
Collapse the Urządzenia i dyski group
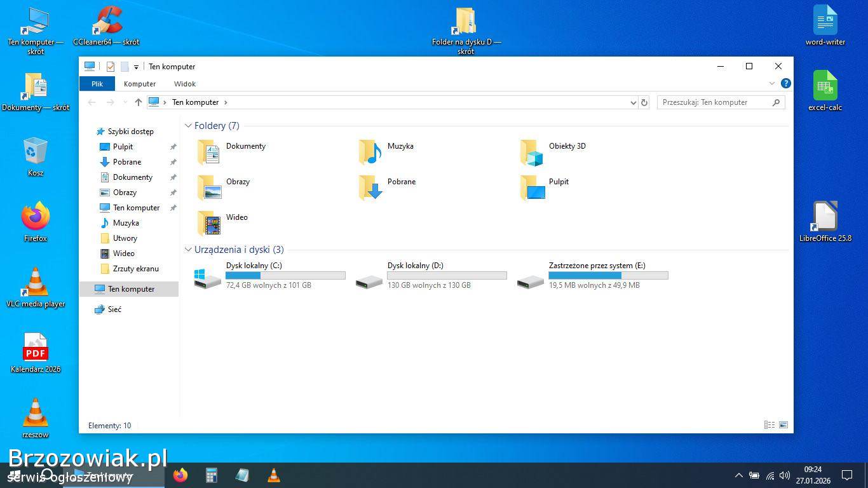pyautogui.click(x=188, y=250)
